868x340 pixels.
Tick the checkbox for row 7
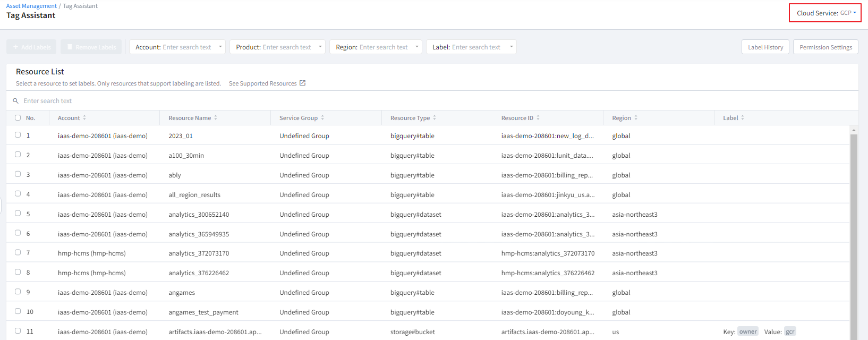pyautogui.click(x=18, y=252)
